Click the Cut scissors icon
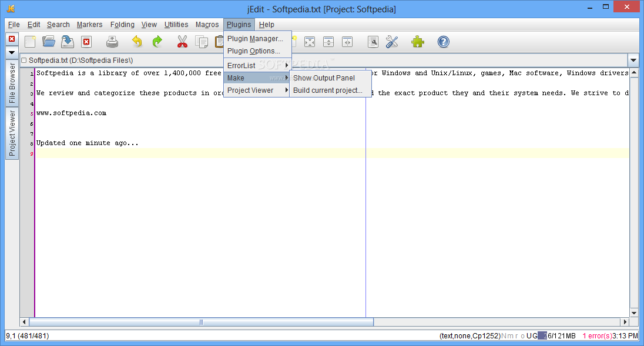Screen dimensions: 644x346 182,42
